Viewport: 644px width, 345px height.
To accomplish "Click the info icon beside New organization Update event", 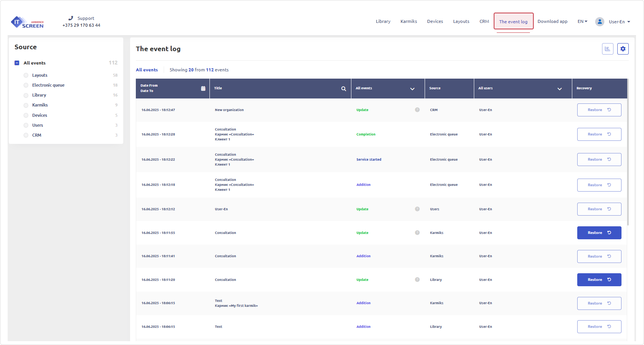I will 417,110.
